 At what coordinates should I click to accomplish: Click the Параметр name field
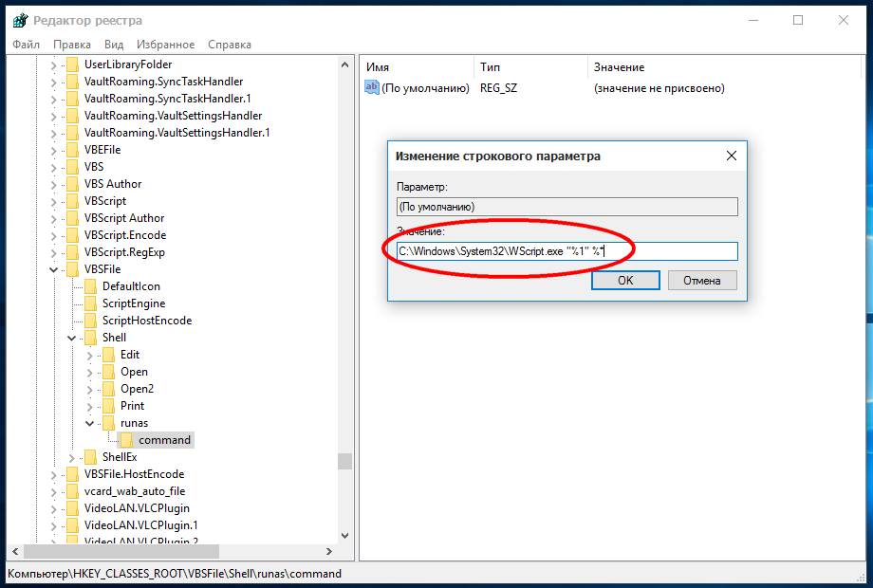(567, 207)
